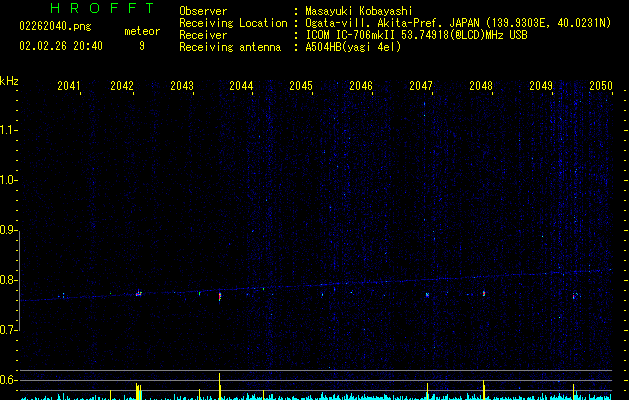Click the 0.8 kHz frequency label
The height and width of the screenshot is (400, 629).
tap(8, 280)
